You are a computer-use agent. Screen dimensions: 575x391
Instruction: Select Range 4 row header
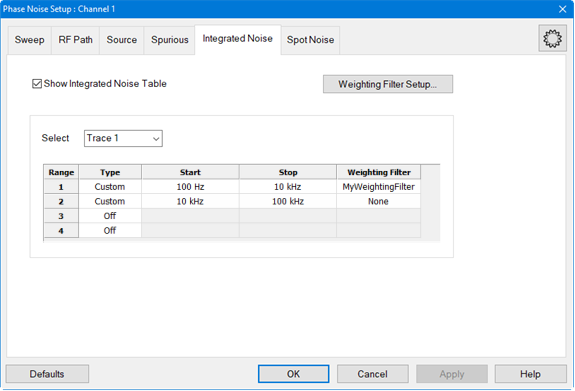[61, 231]
